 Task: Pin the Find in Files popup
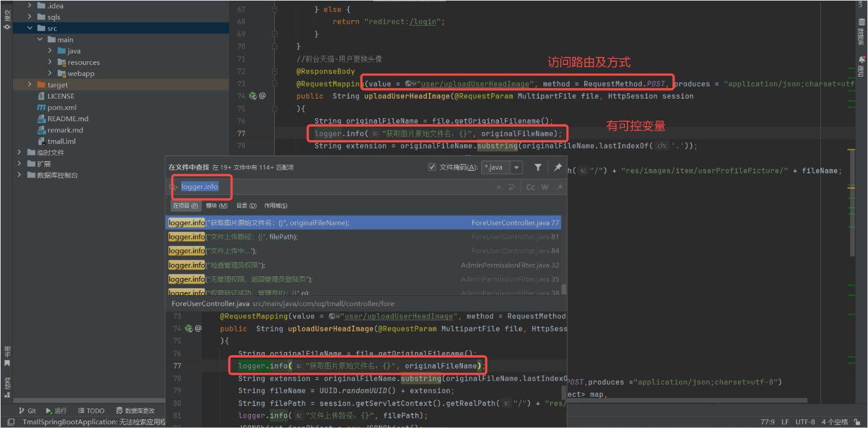pyautogui.click(x=558, y=167)
